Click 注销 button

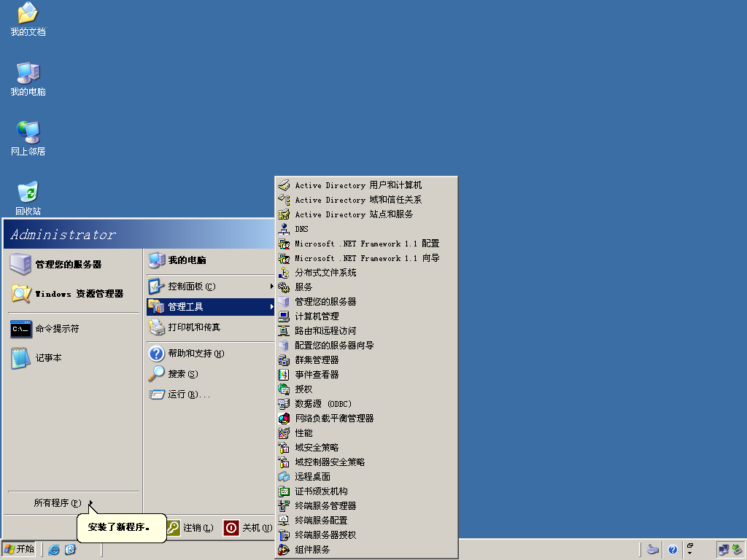(190, 528)
